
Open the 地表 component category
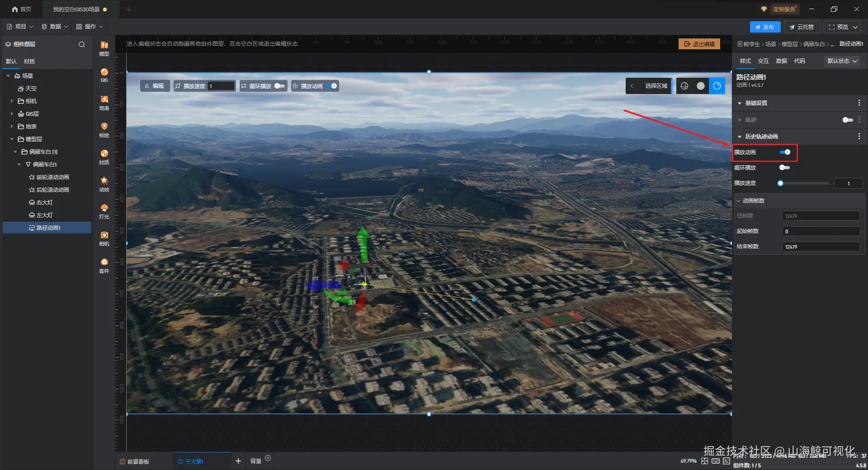(104, 103)
